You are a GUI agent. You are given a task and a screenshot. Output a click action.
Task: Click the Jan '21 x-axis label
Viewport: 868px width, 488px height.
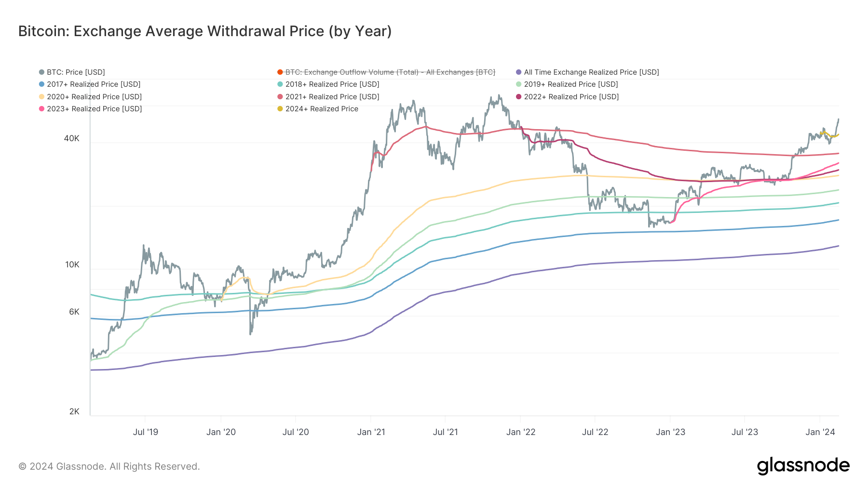coord(371,432)
